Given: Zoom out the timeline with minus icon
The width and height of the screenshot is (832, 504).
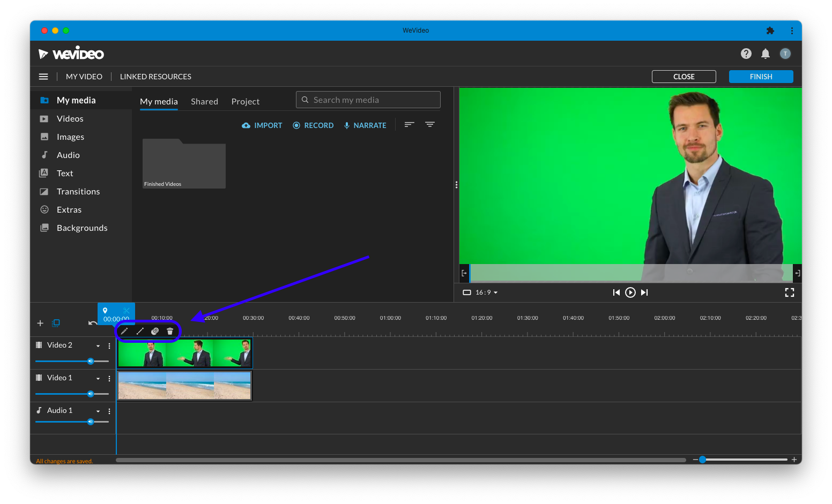Looking at the screenshot, I should pos(695,460).
